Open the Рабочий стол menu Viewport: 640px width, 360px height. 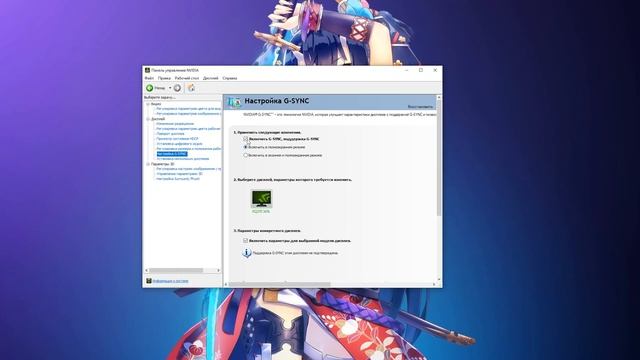(187, 78)
